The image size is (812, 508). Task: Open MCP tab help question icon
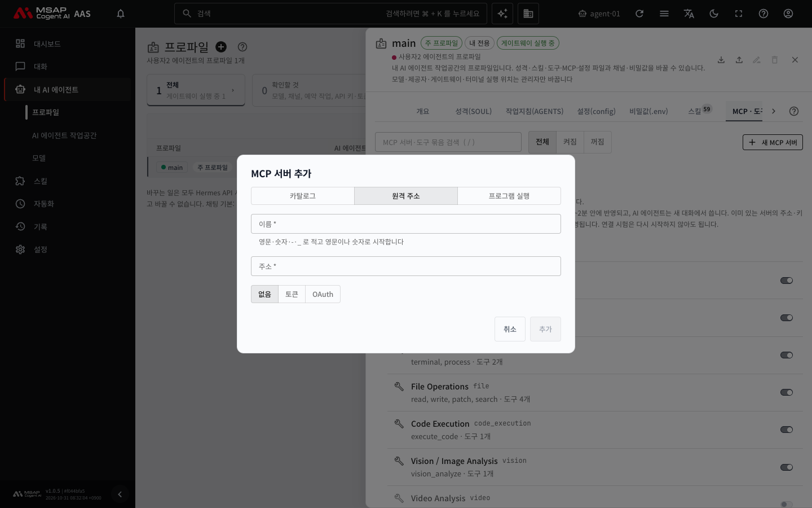coord(794,111)
